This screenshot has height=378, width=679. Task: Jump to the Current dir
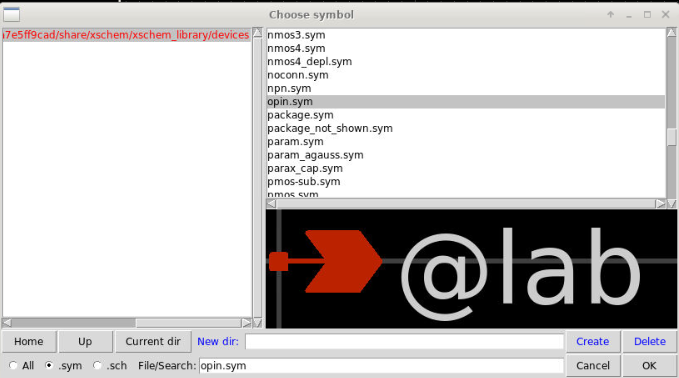[x=153, y=342]
